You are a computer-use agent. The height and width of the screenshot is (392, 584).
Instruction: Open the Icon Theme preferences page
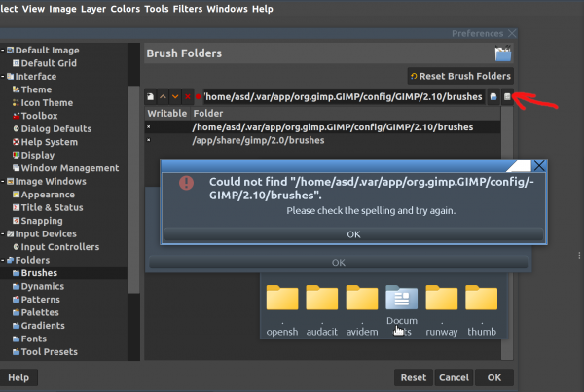(x=47, y=103)
